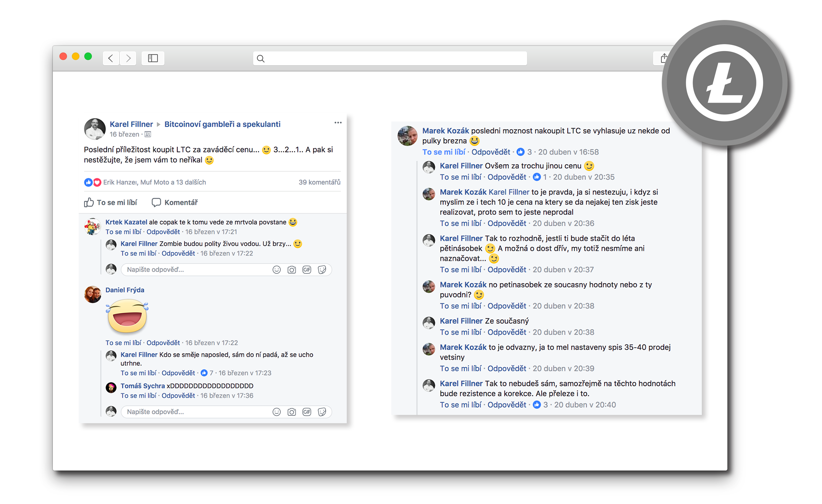Go forward with the browser forward arrow

coord(128,58)
